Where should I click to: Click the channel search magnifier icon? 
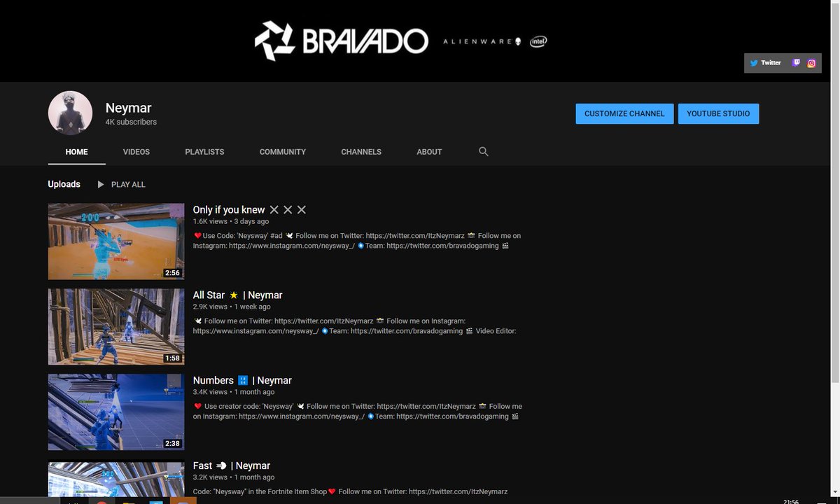[483, 152]
